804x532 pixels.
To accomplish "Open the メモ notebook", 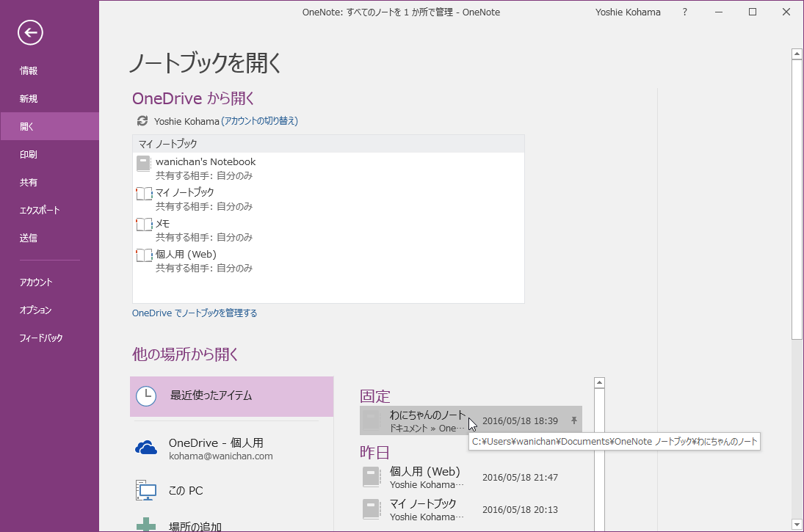I will click(x=328, y=230).
